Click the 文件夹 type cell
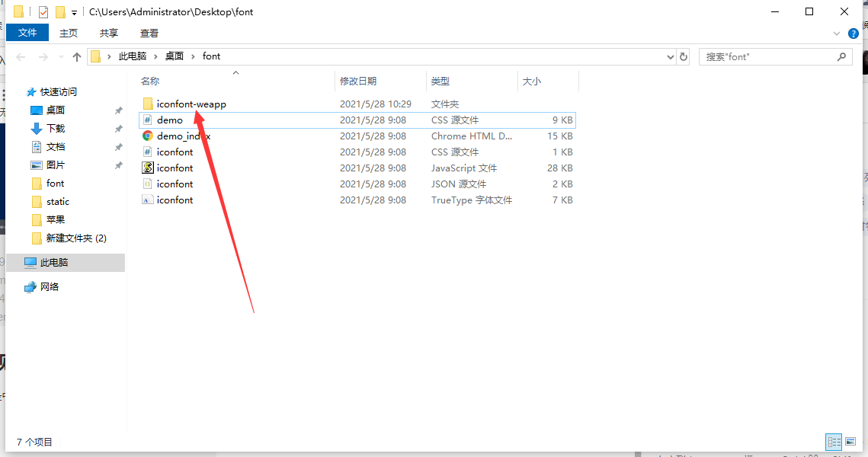The image size is (868, 457). [x=445, y=104]
